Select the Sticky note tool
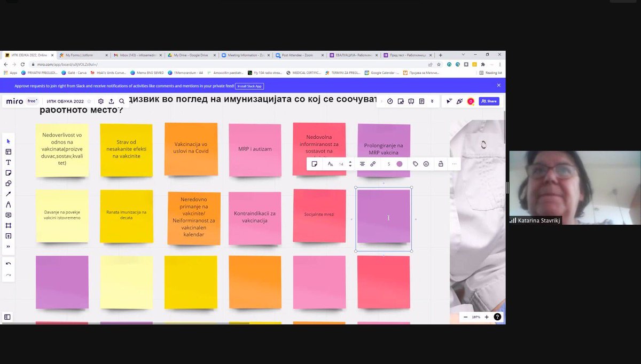The height and width of the screenshot is (364, 641). click(x=8, y=173)
